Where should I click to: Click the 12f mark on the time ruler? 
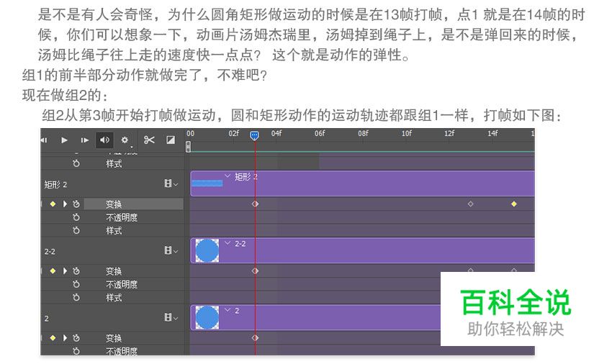click(x=449, y=133)
